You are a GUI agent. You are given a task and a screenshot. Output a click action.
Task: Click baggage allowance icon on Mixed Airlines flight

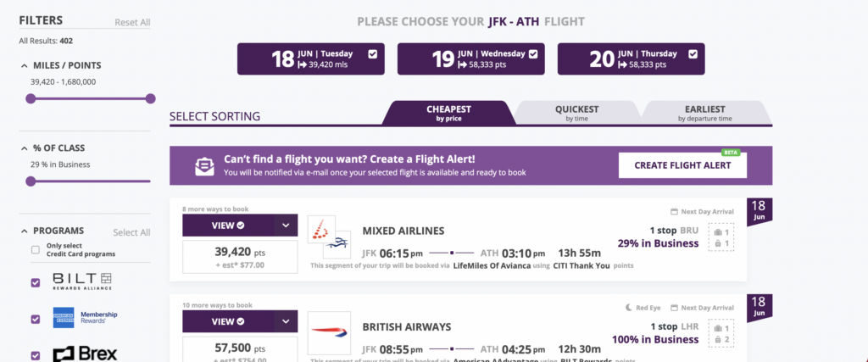click(721, 238)
